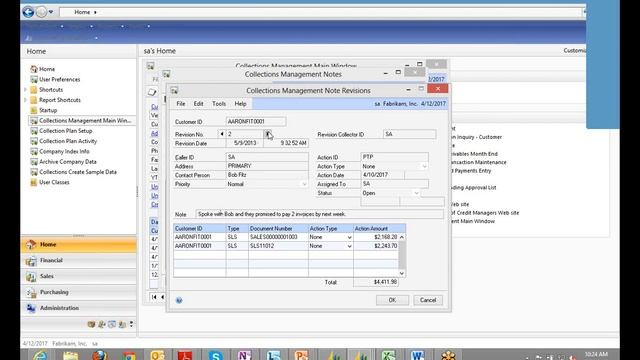Switch to the Purchasing navigation pane

pos(79,292)
